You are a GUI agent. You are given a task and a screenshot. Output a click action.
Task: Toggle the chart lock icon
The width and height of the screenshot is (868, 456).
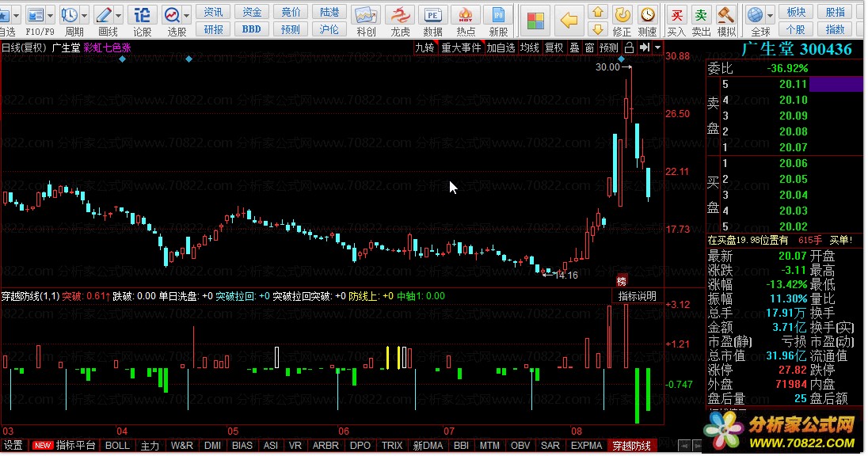click(x=629, y=48)
